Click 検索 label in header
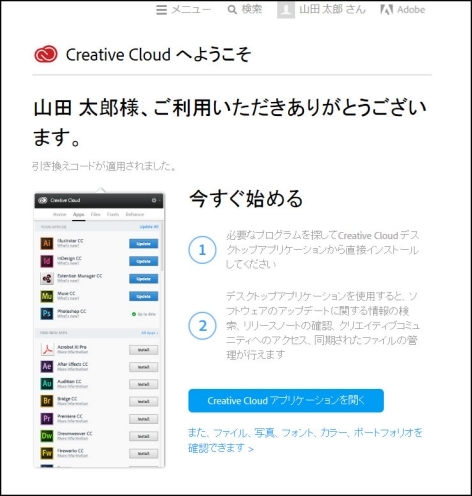Image resolution: width=472 pixels, height=496 pixels. [252, 9]
